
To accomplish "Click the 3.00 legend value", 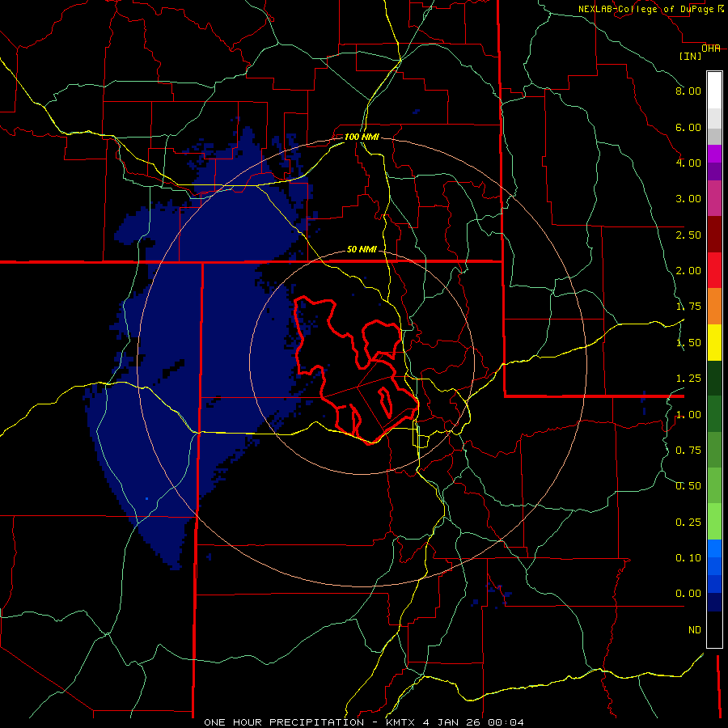I will (x=688, y=199).
